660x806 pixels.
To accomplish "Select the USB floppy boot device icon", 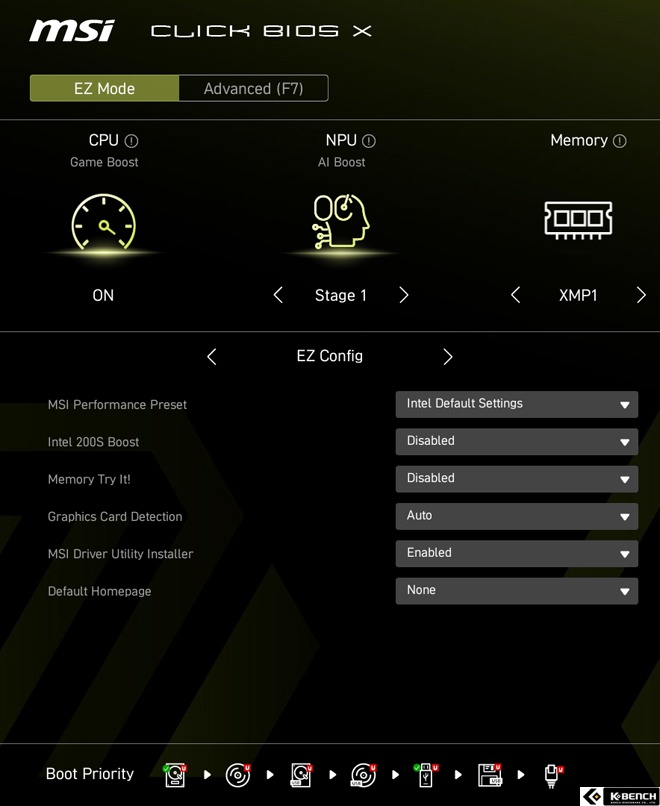I will pyautogui.click(x=490, y=775).
